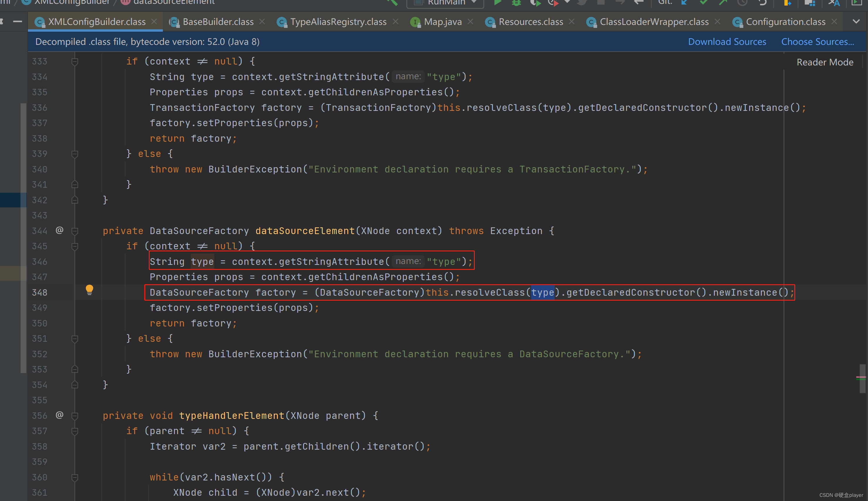This screenshot has width=868, height=501.
Task: Update project with the blue Git arrow icon
Action: tap(685, 3)
